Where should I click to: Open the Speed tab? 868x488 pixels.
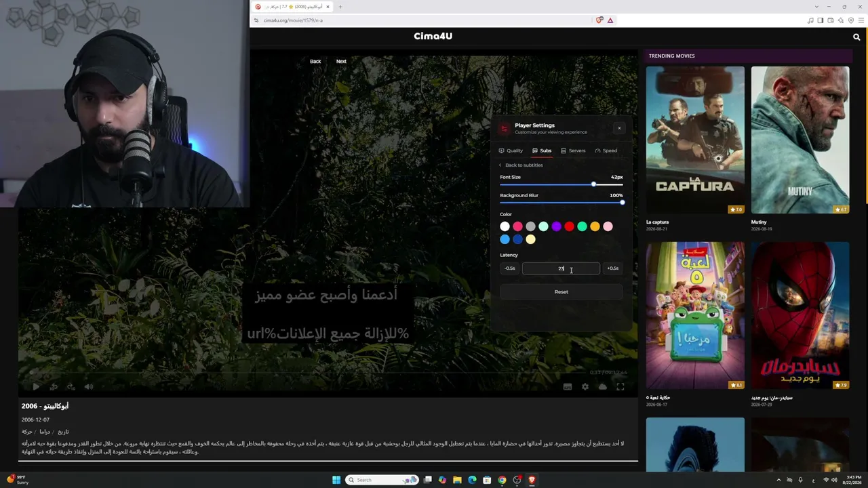[606, 150]
